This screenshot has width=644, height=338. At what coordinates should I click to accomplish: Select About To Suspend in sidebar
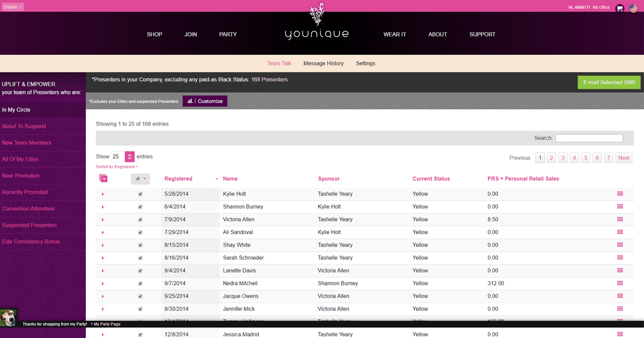(24, 126)
